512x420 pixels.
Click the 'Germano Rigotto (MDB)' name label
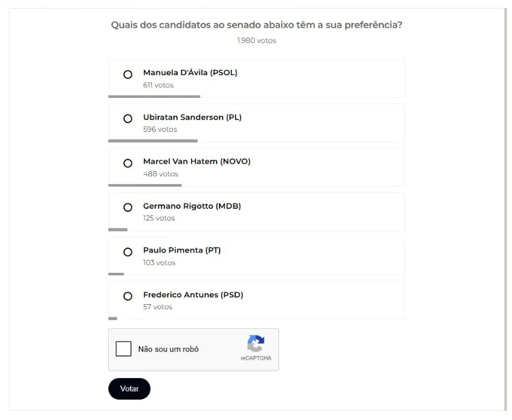(x=192, y=206)
